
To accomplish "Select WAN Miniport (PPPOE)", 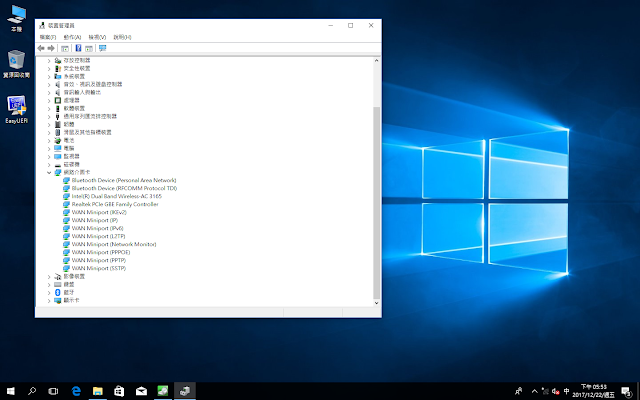I will [x=101, y=252].
